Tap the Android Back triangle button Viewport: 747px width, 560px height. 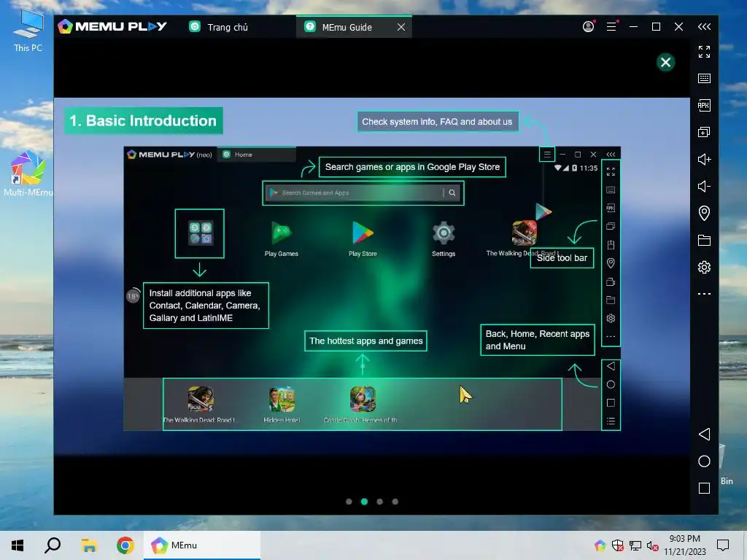(x=704, y=434)
